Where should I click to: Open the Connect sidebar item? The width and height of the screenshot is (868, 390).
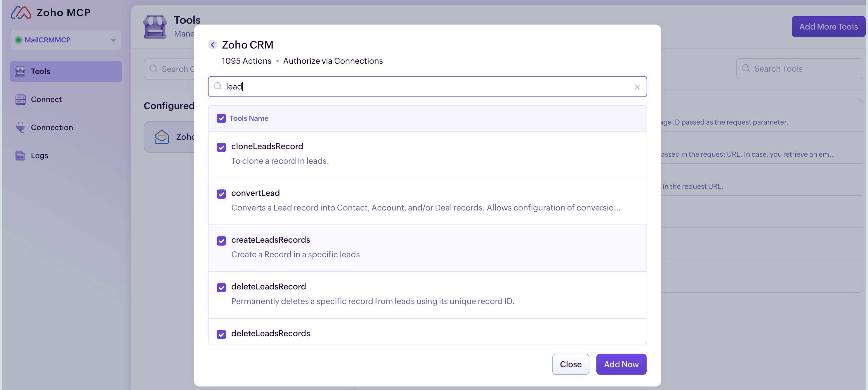66,99
